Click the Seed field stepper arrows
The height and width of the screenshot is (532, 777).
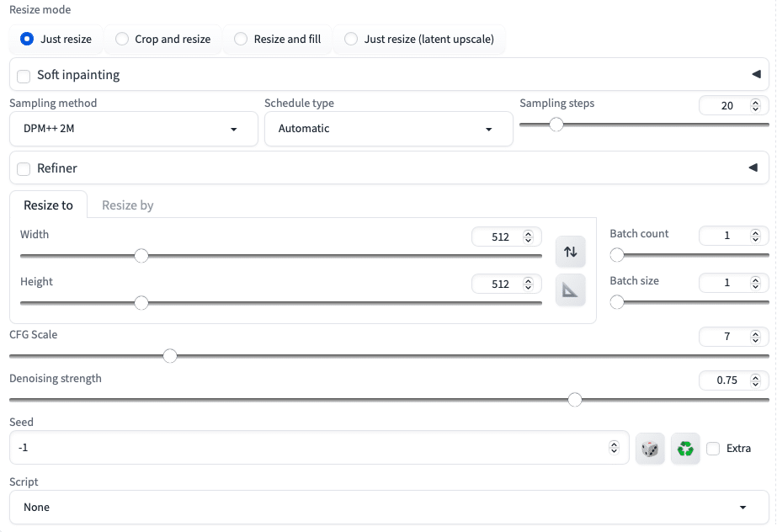tap(614, 447)
